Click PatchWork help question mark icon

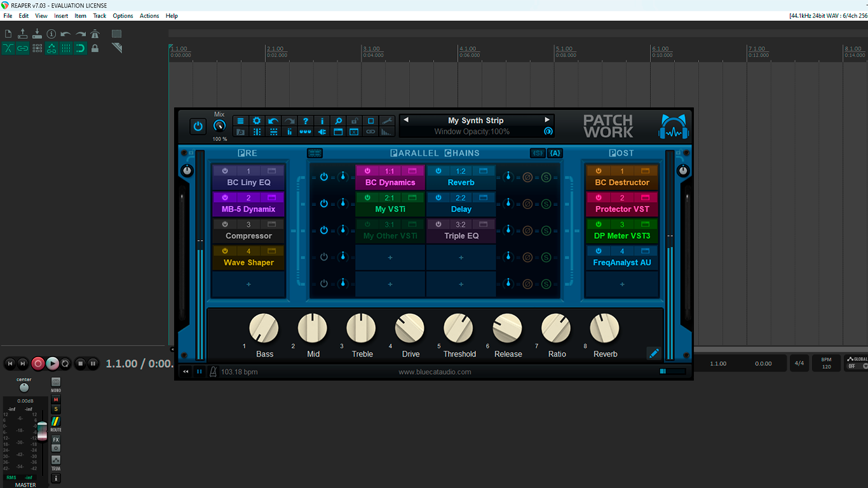[306, 121]
